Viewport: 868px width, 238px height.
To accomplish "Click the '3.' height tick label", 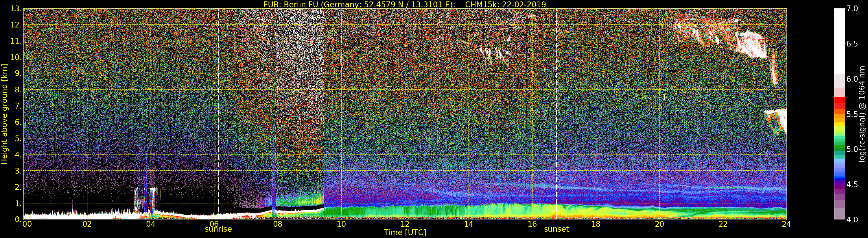I will point(18,171).
